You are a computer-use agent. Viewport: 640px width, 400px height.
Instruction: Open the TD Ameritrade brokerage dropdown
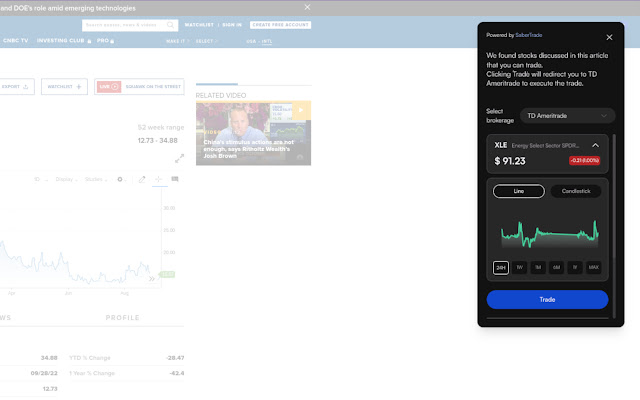566,116
